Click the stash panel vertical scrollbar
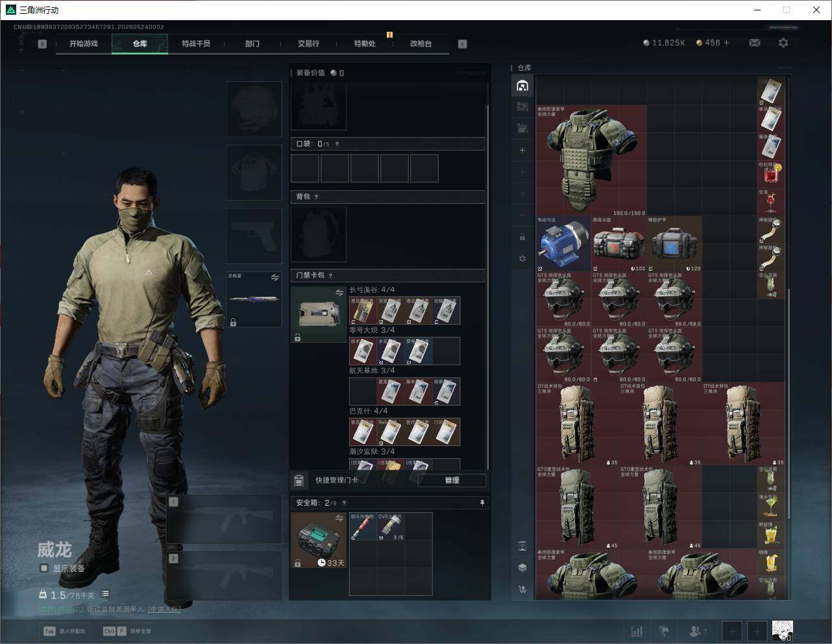832x644 pixels. pyautogui.click(x=789, y=402)
